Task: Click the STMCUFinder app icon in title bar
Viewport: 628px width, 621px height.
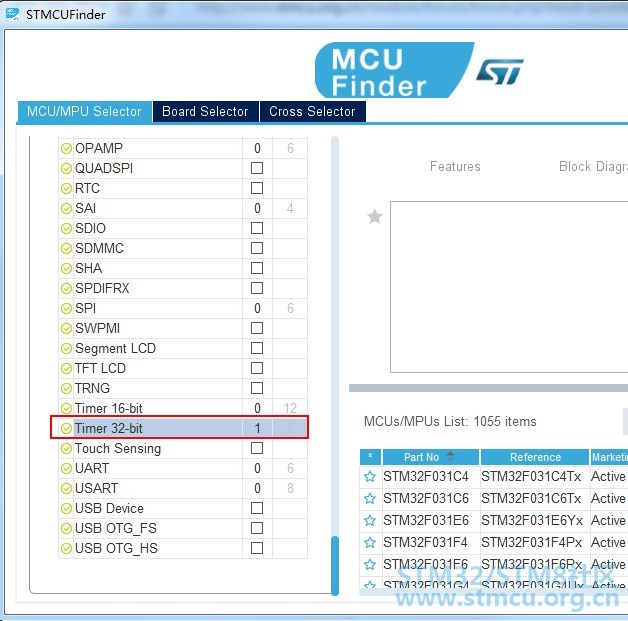Action: pyautogui.click(x=12, y=14)
